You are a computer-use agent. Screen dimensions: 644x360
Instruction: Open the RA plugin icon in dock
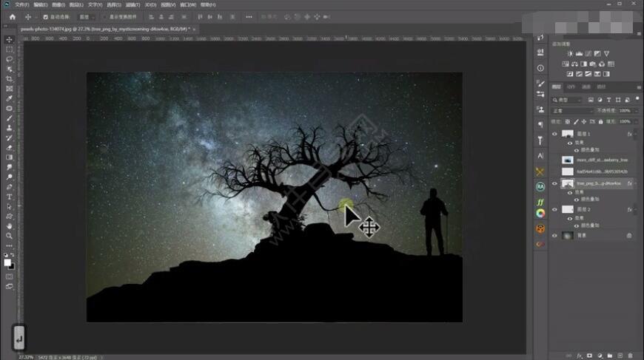coord(540,187)
